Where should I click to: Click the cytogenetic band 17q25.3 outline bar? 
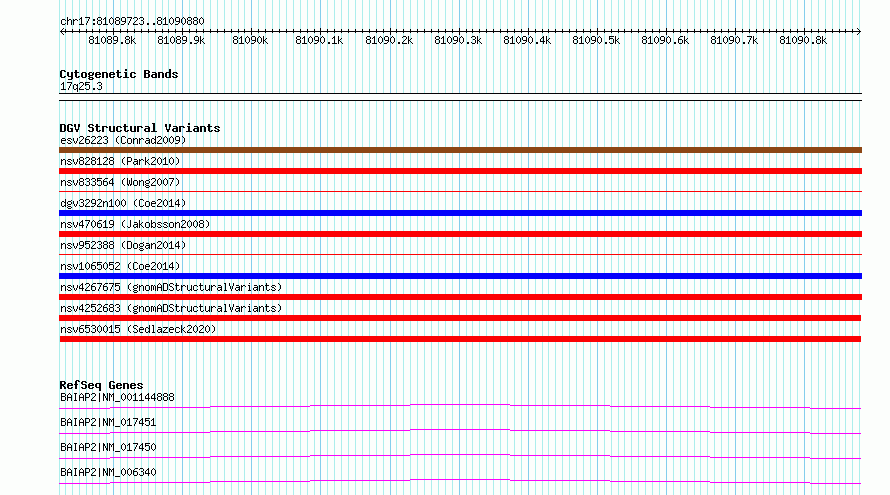pos(460,97)
